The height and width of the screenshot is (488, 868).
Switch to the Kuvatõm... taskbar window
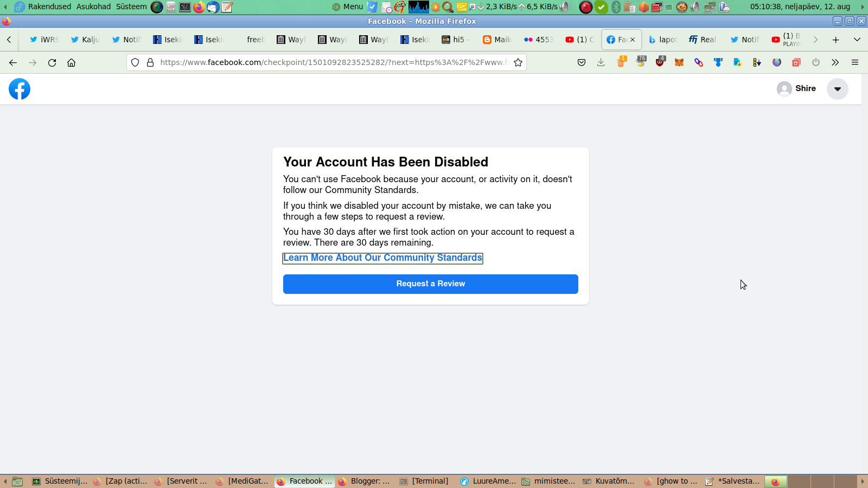pyautogui.click(x=609, y=481)
